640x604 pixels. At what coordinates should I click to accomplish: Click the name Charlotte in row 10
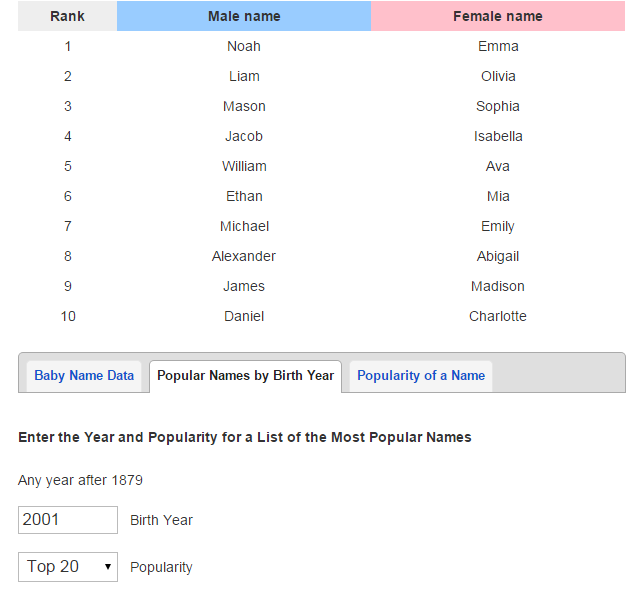[498, 316]
